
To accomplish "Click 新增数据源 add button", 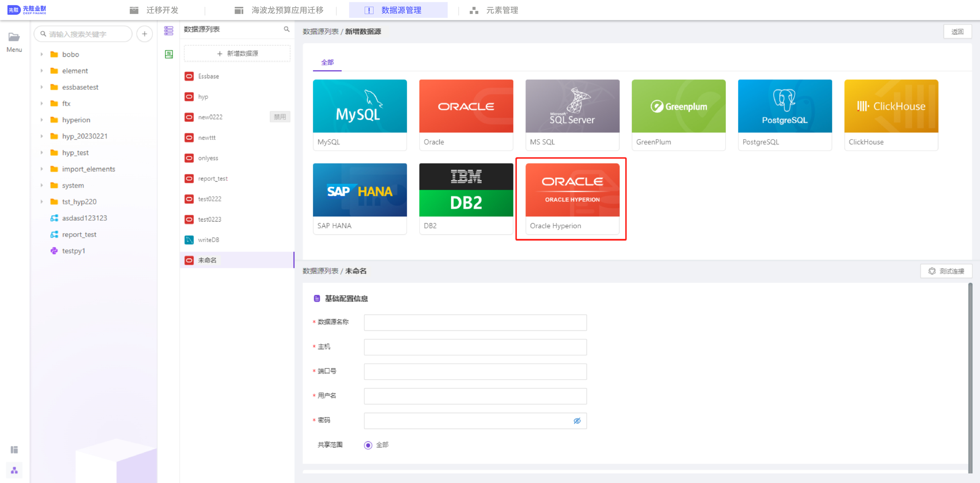I will click(x=237, y=54).
